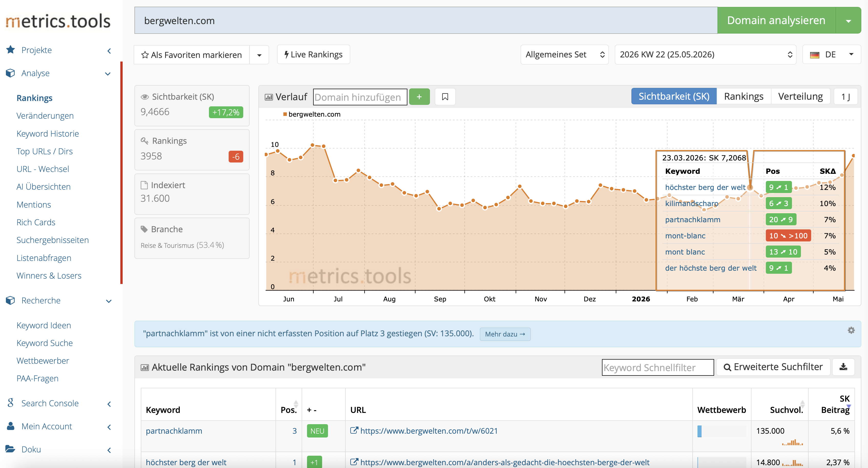Click the Wettbewerb bar for partnachklamm
868x468 pixels.
[x=722, y=431]
